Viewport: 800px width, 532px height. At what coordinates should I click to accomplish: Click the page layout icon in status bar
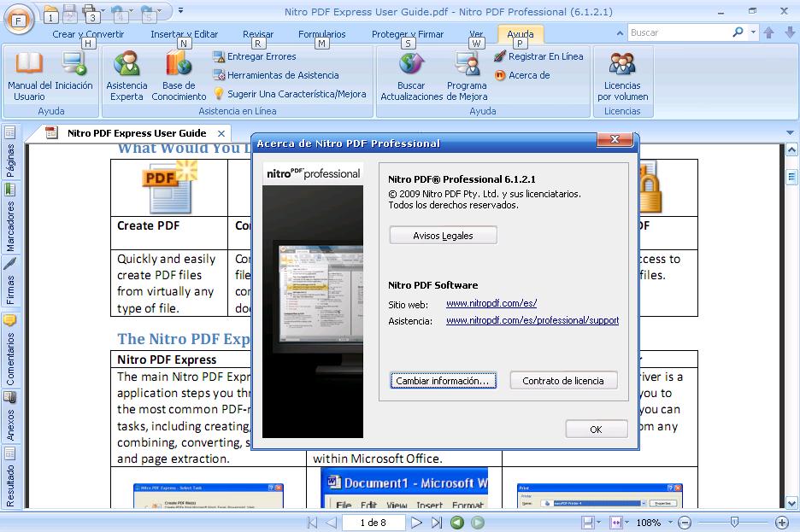click(x=588, y=523)
